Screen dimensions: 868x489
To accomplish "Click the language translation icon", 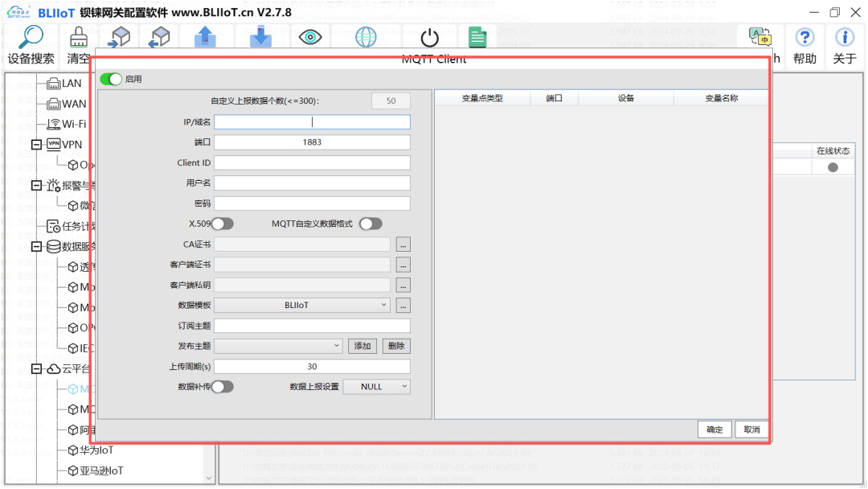I will coord(760,36).
